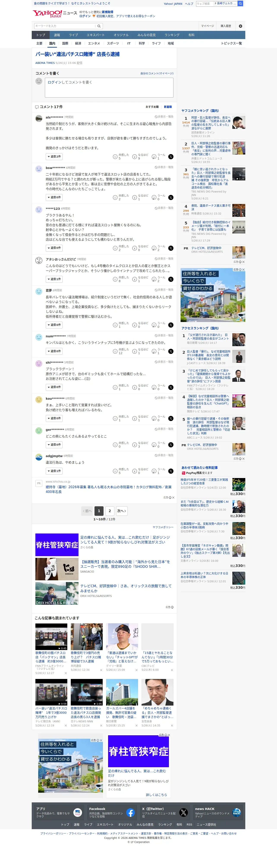
Task: Open the article headline バー装い"違法パチスロ賭博"
Action: pos(77,54)
